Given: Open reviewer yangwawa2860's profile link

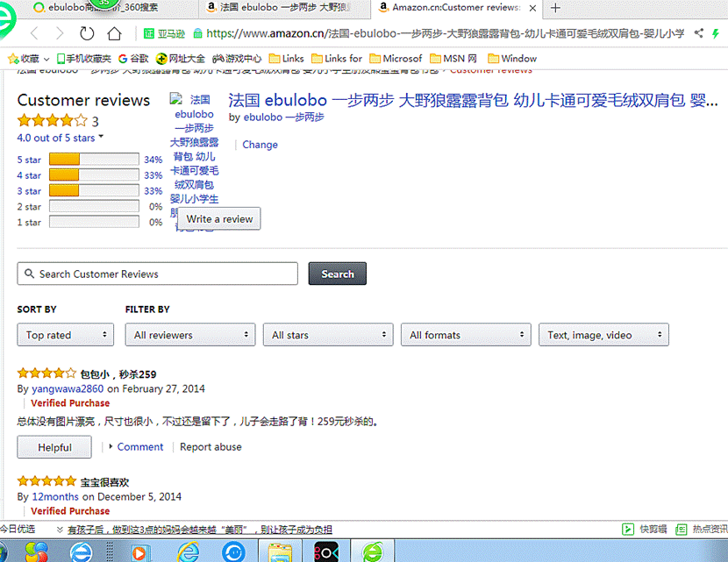Looking at the screenshot, I should (x=68, y=388).
